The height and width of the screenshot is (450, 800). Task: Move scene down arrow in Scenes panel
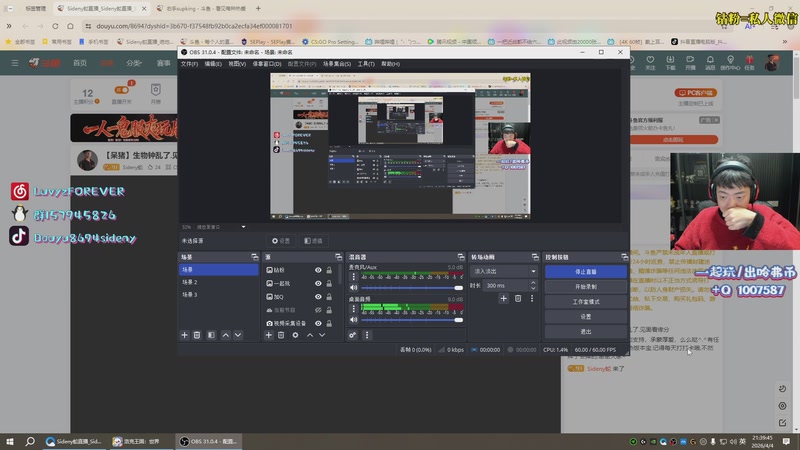click(x=238, y=335)
